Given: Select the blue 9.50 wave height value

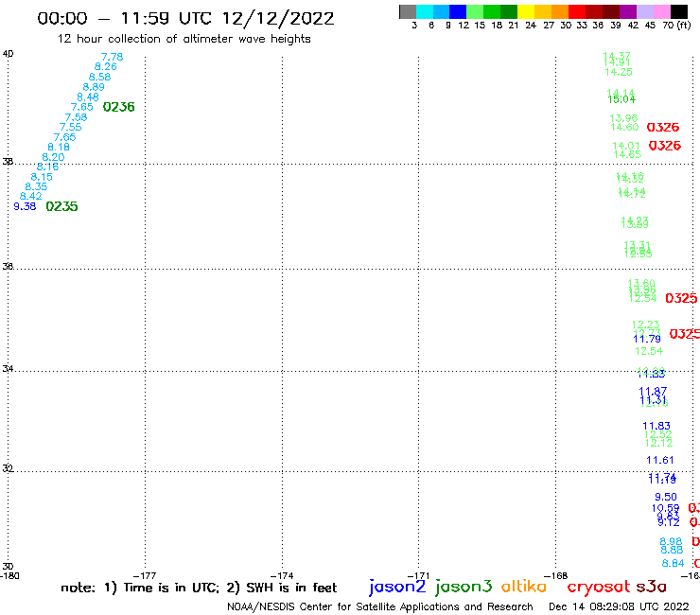Looking at the screenshot, I should click(x=666, y=497).
